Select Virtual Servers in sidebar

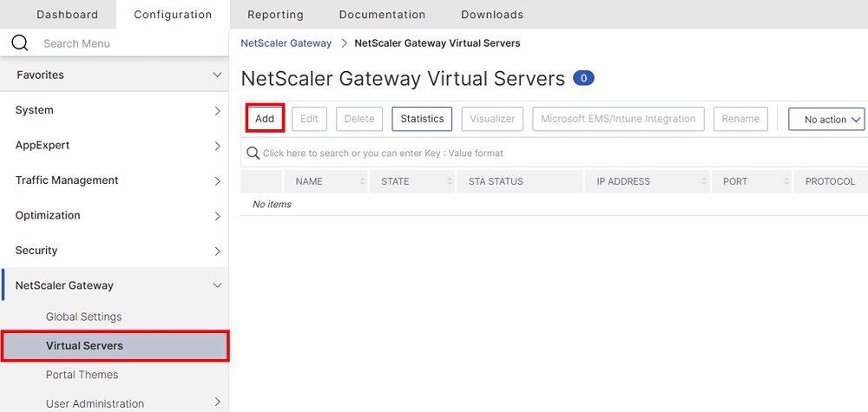click(x=115, y=346)
